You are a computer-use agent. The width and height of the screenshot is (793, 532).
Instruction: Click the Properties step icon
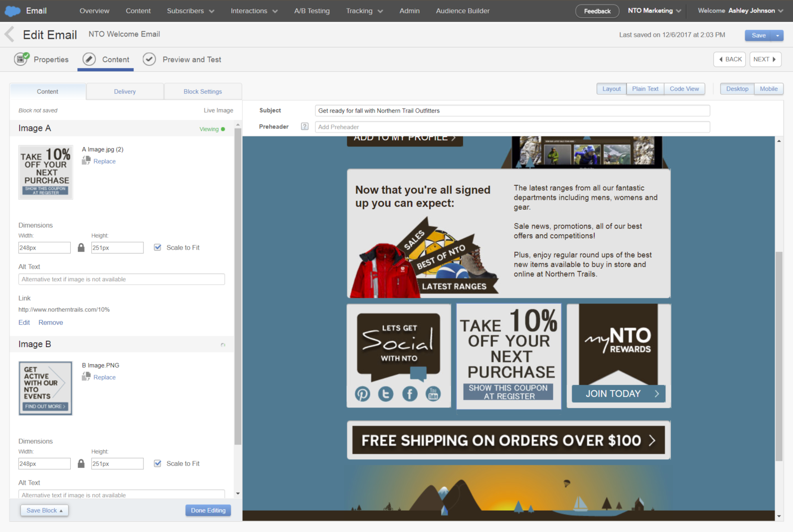21,59
